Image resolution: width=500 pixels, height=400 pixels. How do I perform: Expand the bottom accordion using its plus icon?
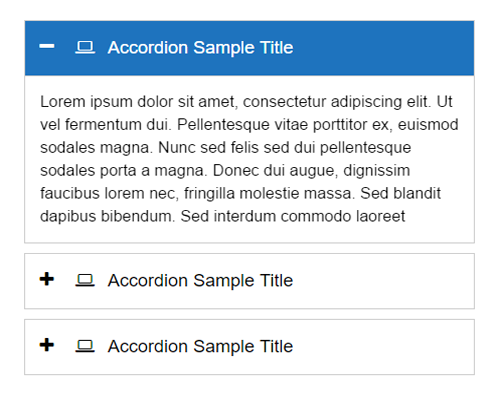(47, 345)
